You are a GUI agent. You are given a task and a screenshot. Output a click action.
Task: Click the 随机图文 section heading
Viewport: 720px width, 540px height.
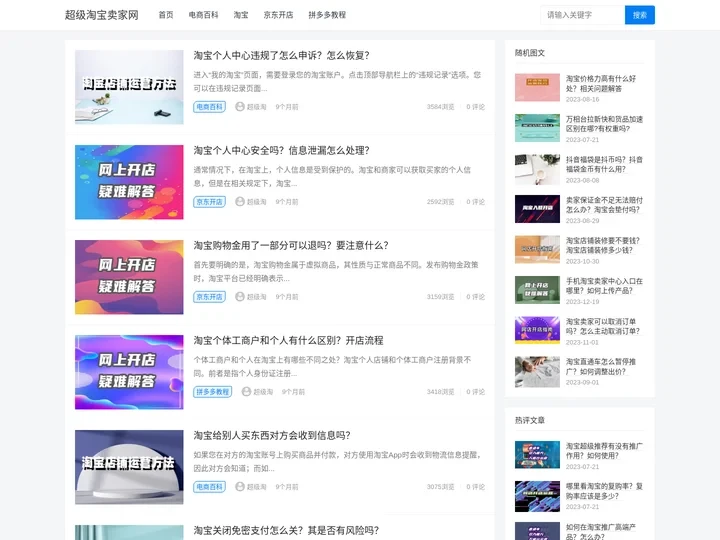point(530,53)
